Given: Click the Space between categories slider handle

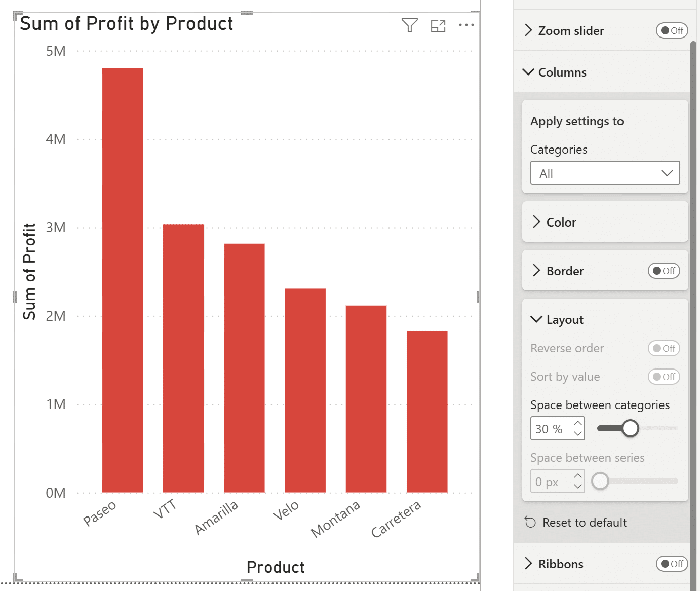Looking at the screenshot, I should (630, 428).
